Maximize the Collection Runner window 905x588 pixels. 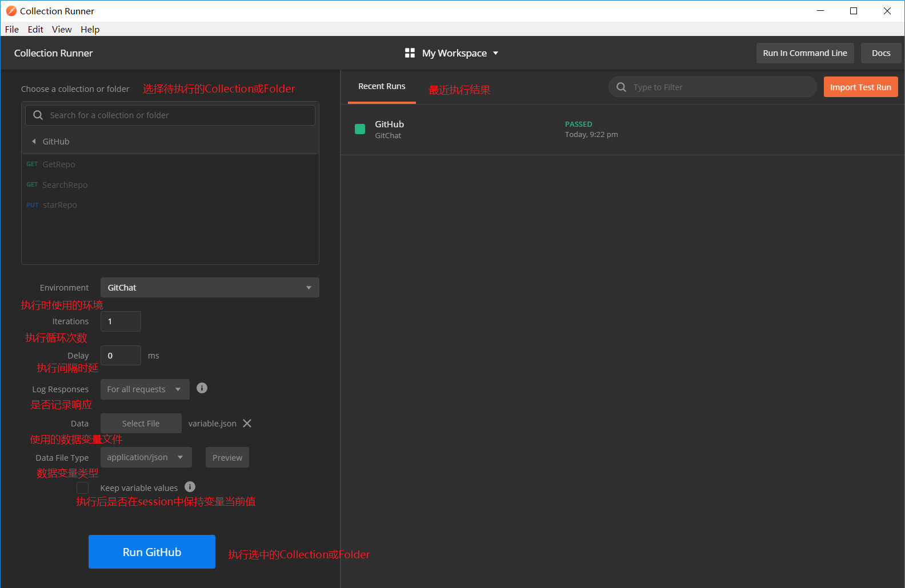click(x=854, y=11)
